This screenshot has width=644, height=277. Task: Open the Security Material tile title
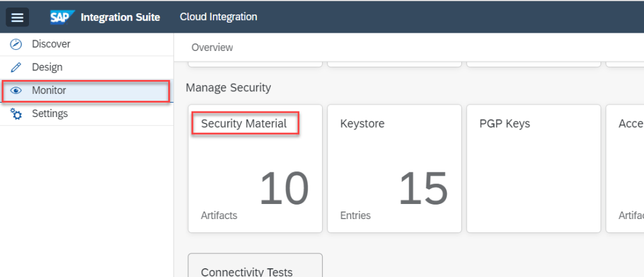[244, 124]
